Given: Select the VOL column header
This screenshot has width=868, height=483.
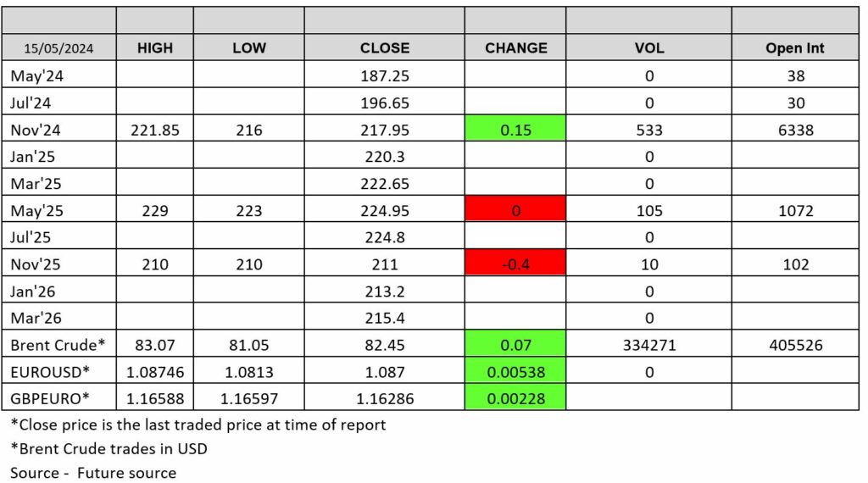Looking at the screenshot, I should (649, 48).
